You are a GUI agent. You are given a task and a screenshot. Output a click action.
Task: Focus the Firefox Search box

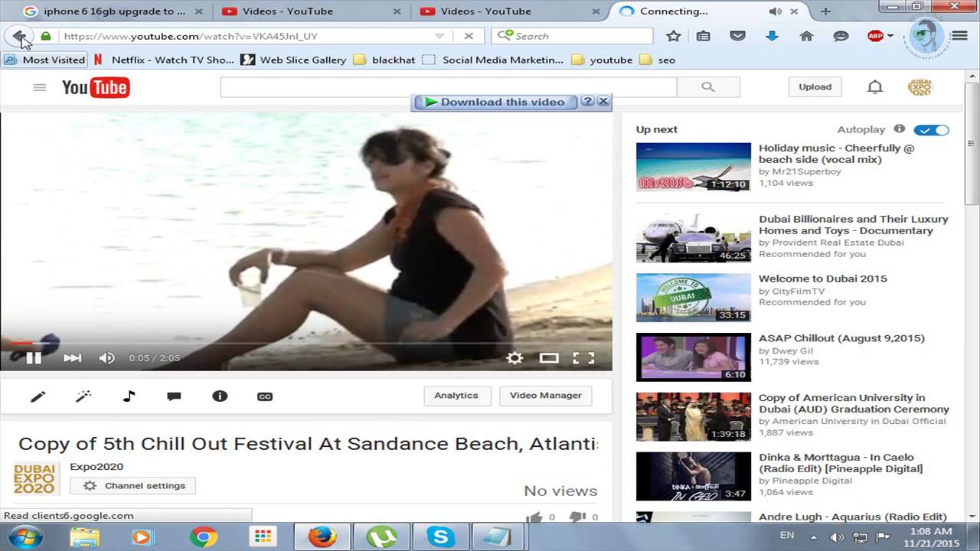[x=572, y=36]
